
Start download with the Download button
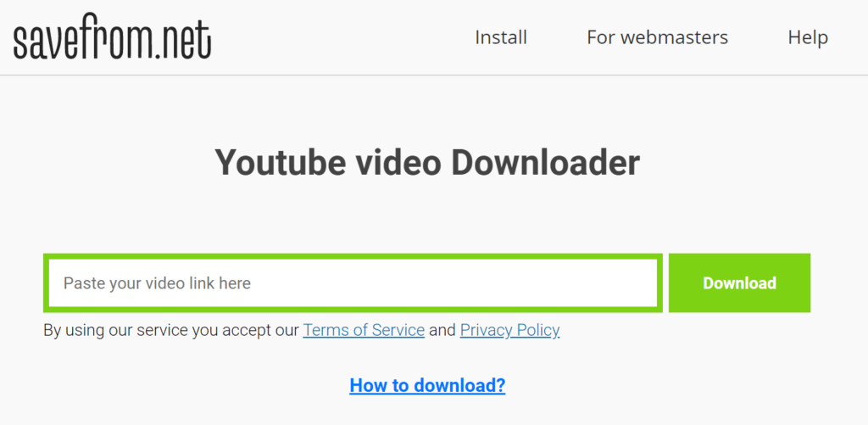(739, 283)
